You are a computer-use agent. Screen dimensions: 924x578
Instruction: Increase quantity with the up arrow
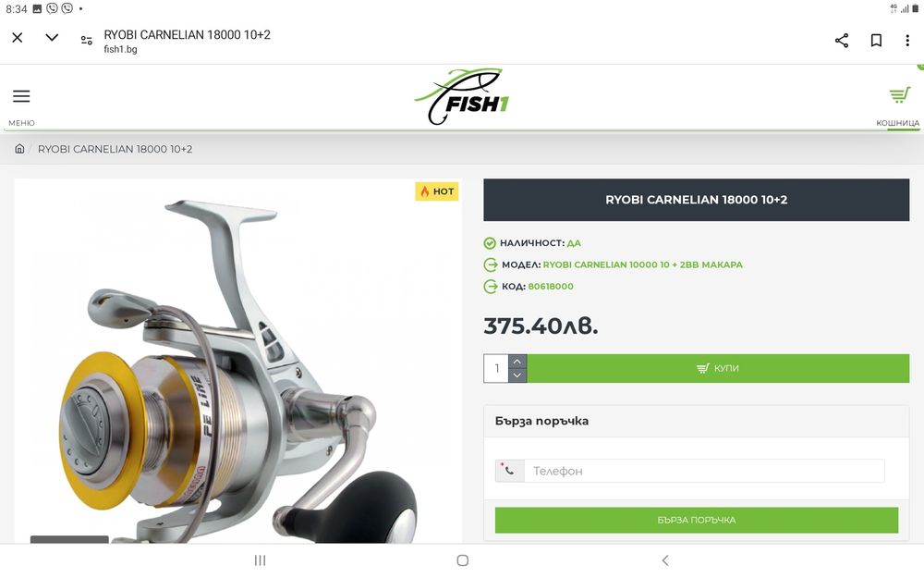pyautogui.click(x=517, y=361)
